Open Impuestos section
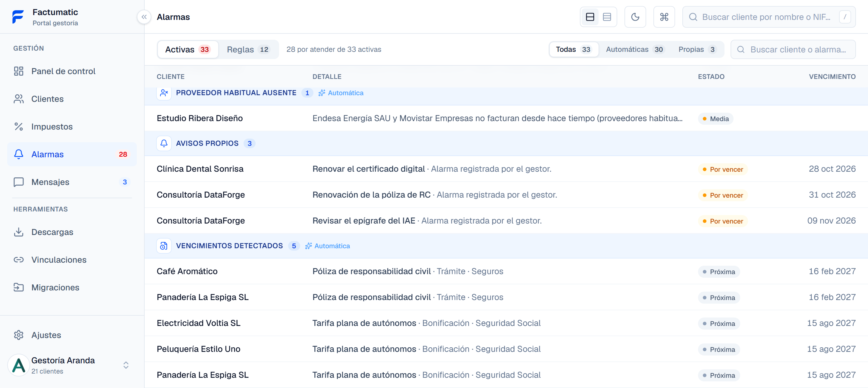 click(x=72, y=127)
